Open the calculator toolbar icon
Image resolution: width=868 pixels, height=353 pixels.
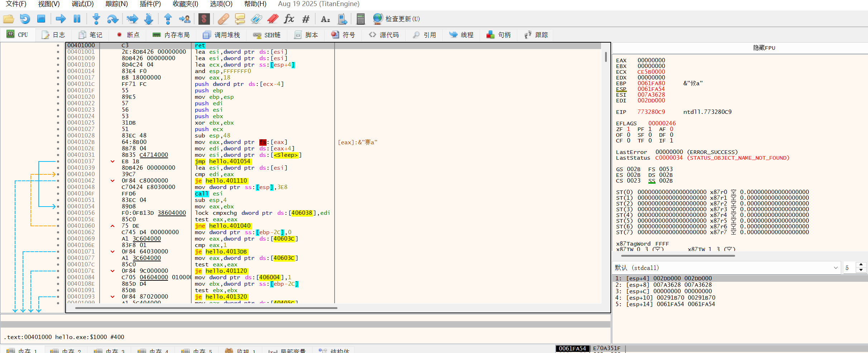click(360, 19)
